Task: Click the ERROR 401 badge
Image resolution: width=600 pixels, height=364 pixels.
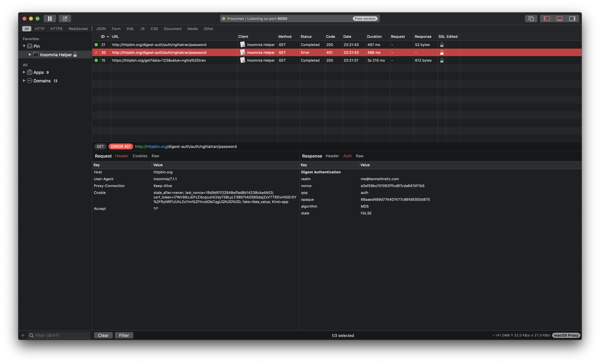Action: (121, 146)
